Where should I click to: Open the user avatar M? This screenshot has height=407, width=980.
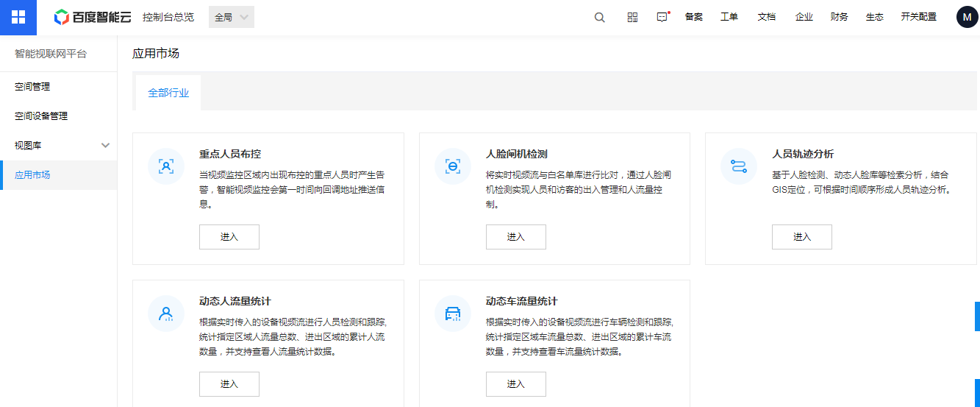pos(968,18)
